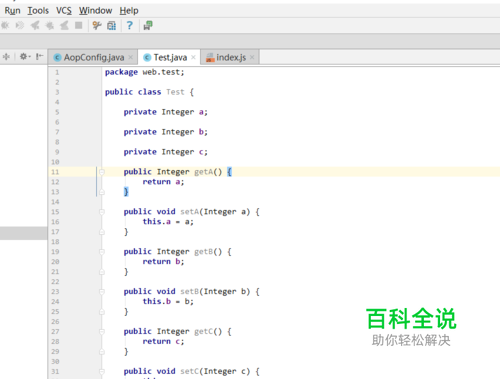Image resolution: width=500 pixels, height=379 pixels.
Task: Switch to the AopConfig.java tab
Action: pyautogui.click(x=94, y=58)
